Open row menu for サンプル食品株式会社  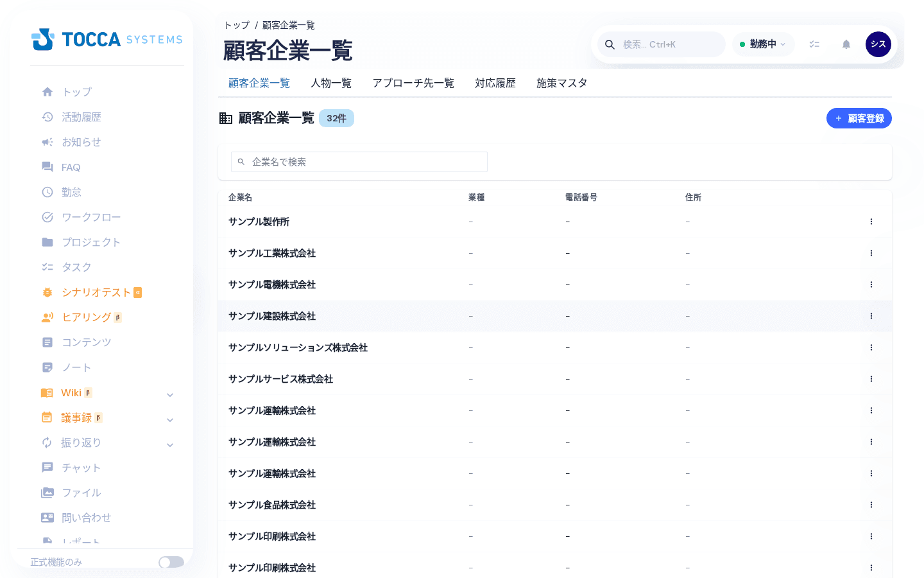[871, 505]
